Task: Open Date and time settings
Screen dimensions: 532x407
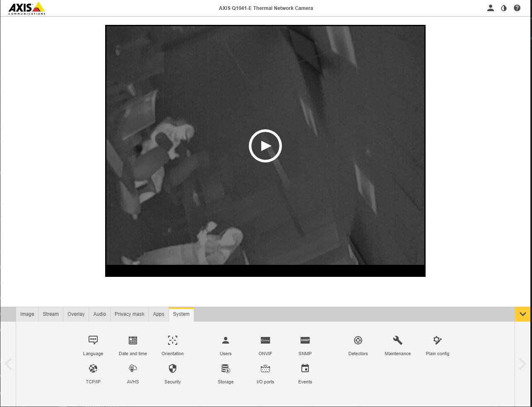Action: click(132, 341)
